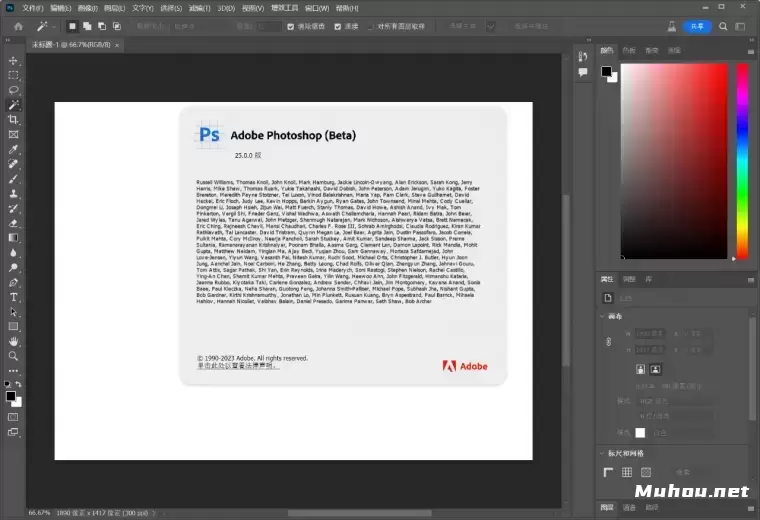Click the hue spectrum slider bar
760x520 pixels.
tap(742, 161)
